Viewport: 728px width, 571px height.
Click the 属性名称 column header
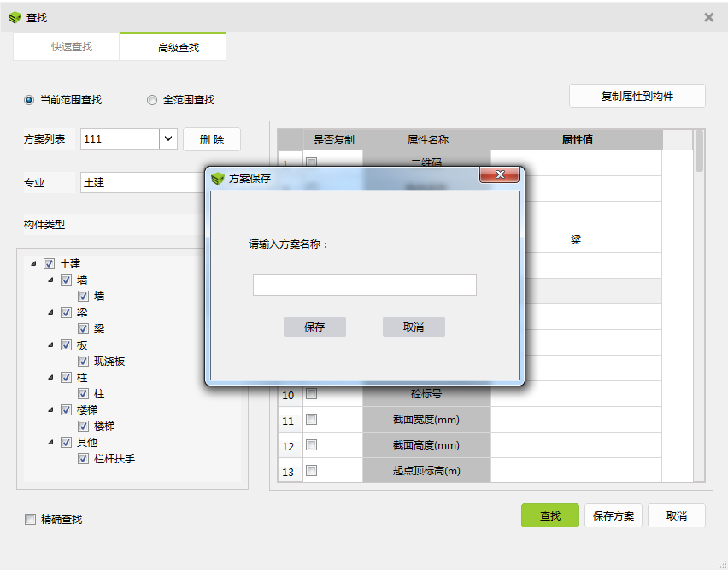coord(427,139)
